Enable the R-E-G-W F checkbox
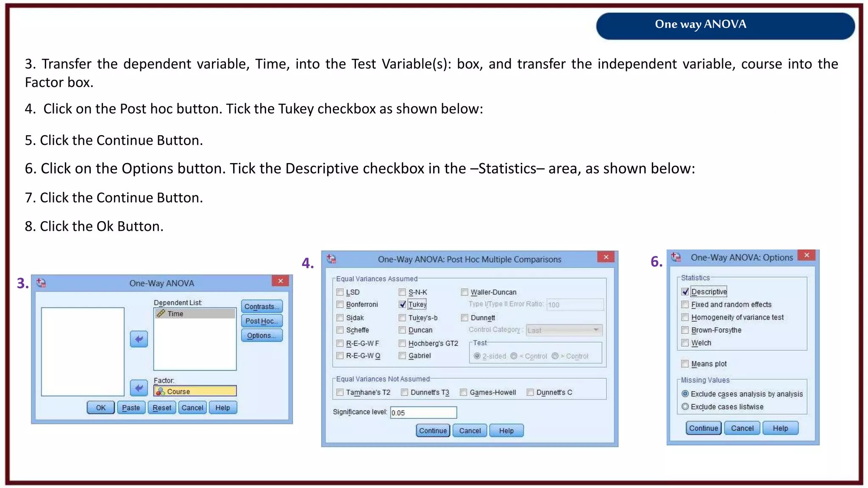 point(340,343)
